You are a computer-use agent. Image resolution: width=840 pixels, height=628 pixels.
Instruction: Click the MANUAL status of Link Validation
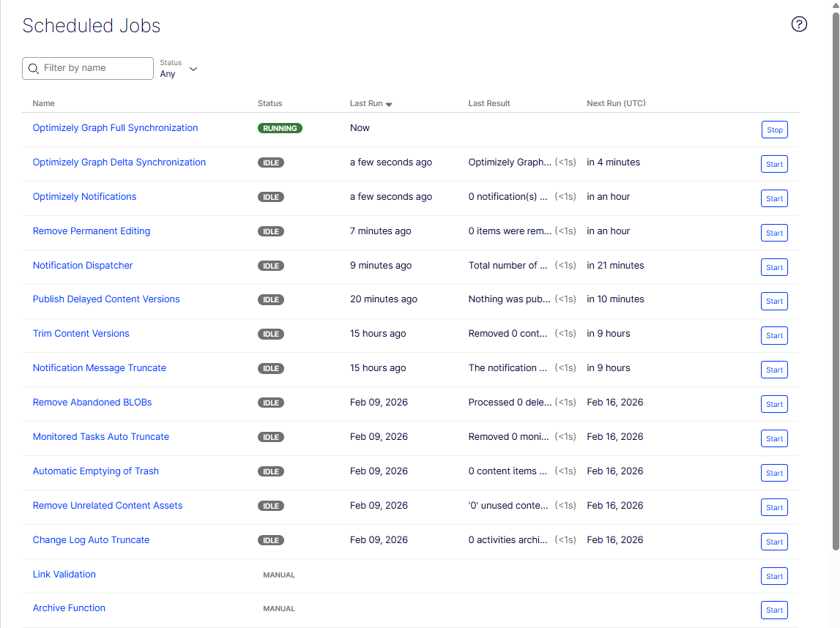point(279,575)
